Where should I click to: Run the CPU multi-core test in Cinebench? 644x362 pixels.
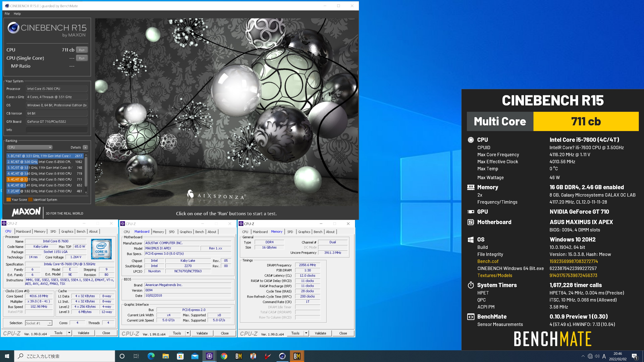click(82, 50)
